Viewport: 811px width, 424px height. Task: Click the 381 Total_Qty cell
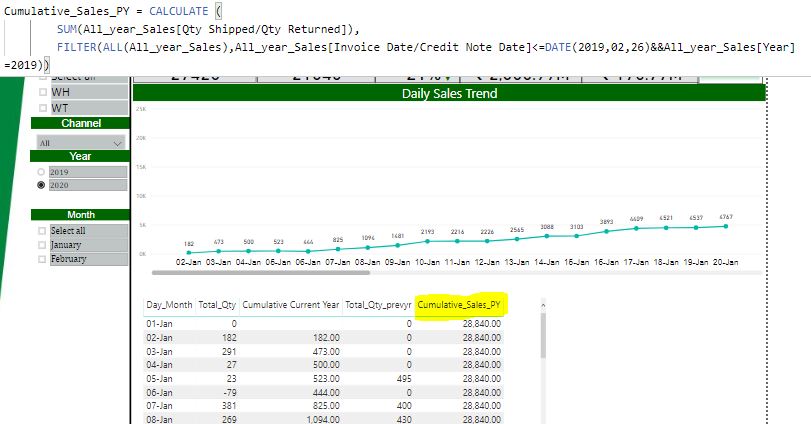(229, 406)
